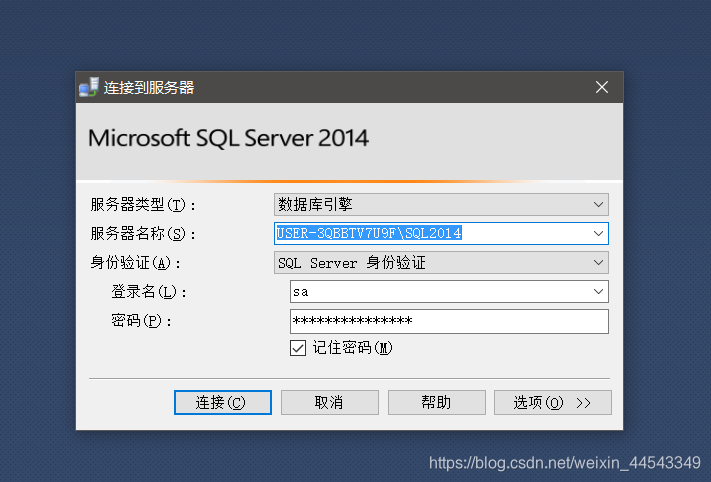The height and width of the screenshot is (482, 711).
Task: Click the 服务器类型(T) label
Action: pyautogui.click(x=143, y=205)
